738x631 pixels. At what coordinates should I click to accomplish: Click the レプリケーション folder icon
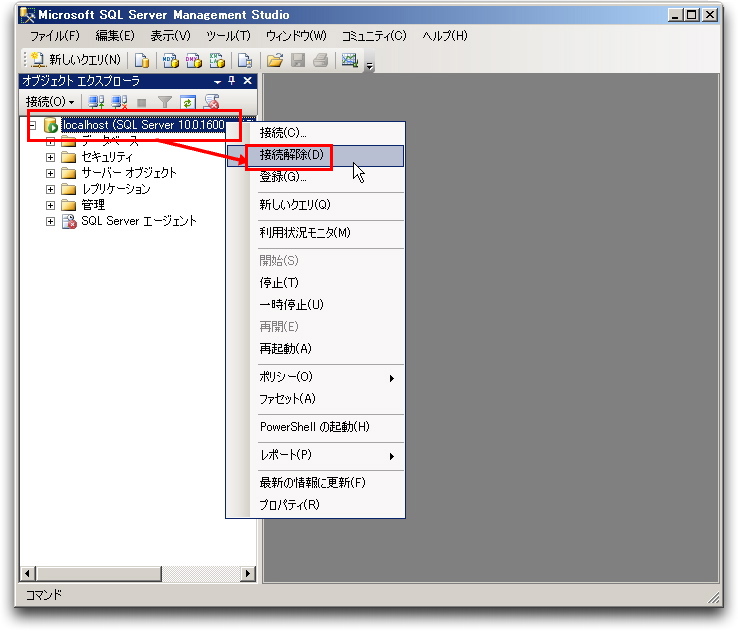click(69, 189)
